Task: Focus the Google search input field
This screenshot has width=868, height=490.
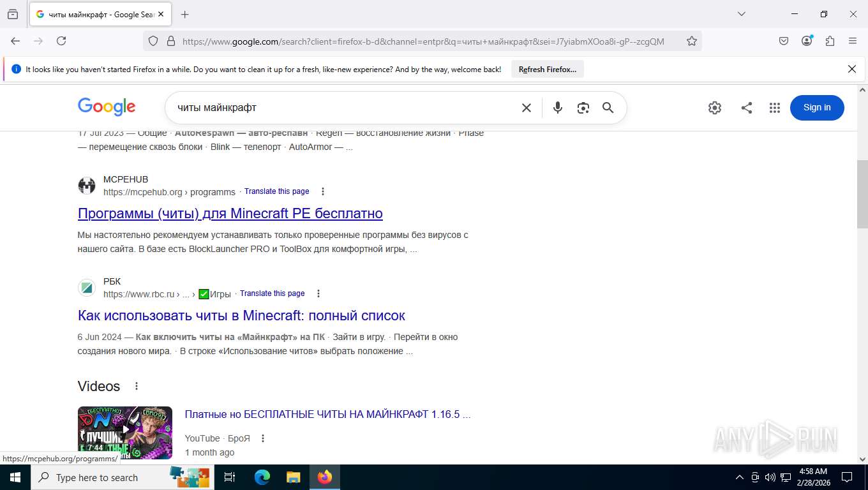Action: pyautogui.click(x=345, y=108)
